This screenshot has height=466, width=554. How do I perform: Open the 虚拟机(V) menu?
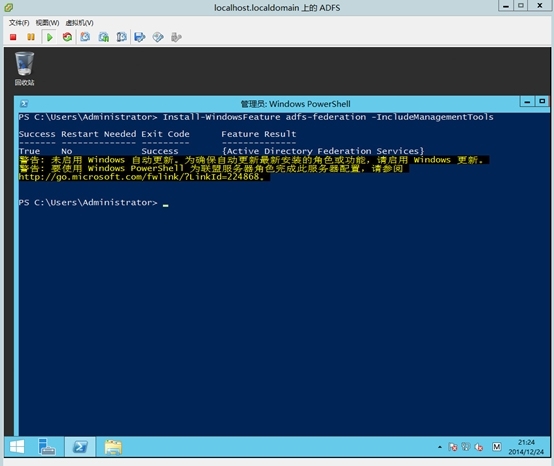(x=79, y=23)
